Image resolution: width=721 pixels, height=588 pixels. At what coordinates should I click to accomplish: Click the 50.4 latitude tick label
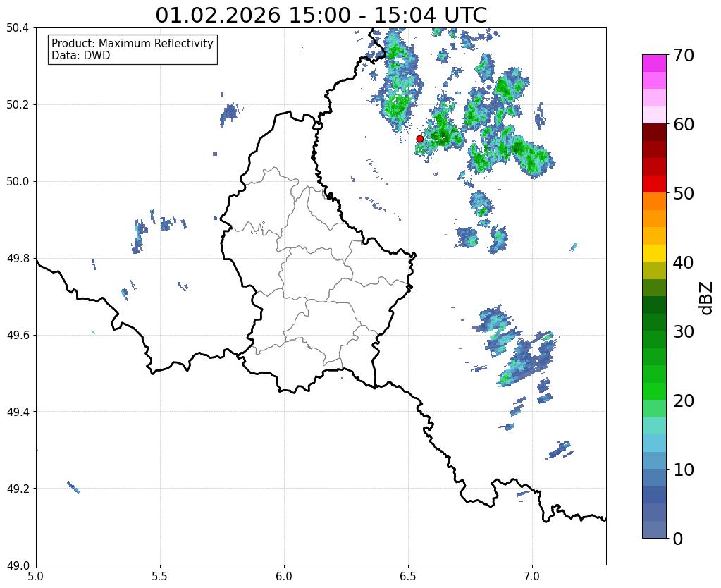(18, 28)
